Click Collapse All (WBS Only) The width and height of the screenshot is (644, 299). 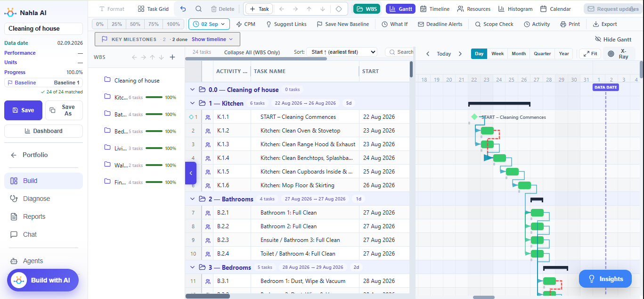(x=252, y=52)
